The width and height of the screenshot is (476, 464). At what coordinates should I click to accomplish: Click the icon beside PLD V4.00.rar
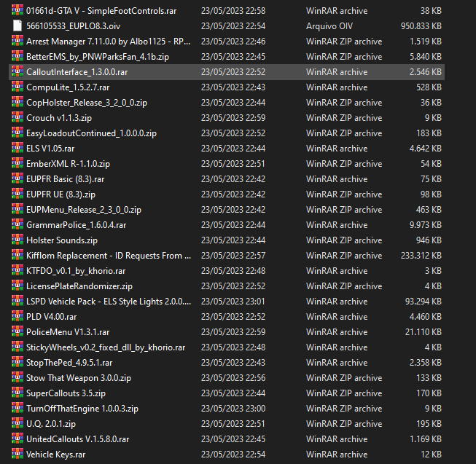pyautogui.click(x=17, y=316)
